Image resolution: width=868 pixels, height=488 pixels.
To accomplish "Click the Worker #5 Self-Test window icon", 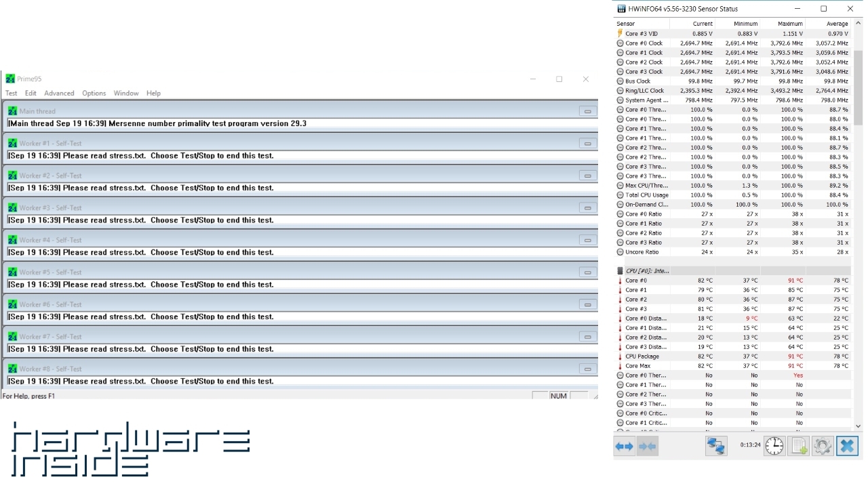I will tap(12, 272).
